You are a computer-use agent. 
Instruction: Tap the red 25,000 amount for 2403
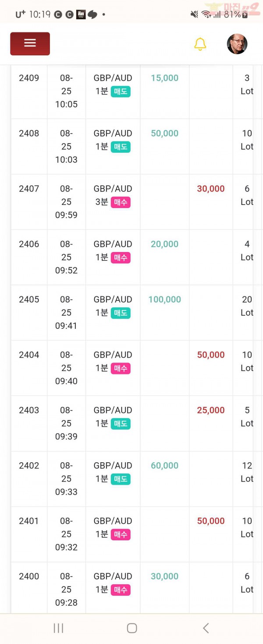pyautogui.click(x=211, y=410)
